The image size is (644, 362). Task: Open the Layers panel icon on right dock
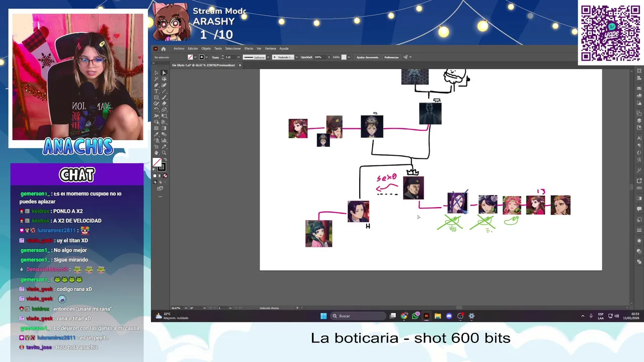(639, 121)
